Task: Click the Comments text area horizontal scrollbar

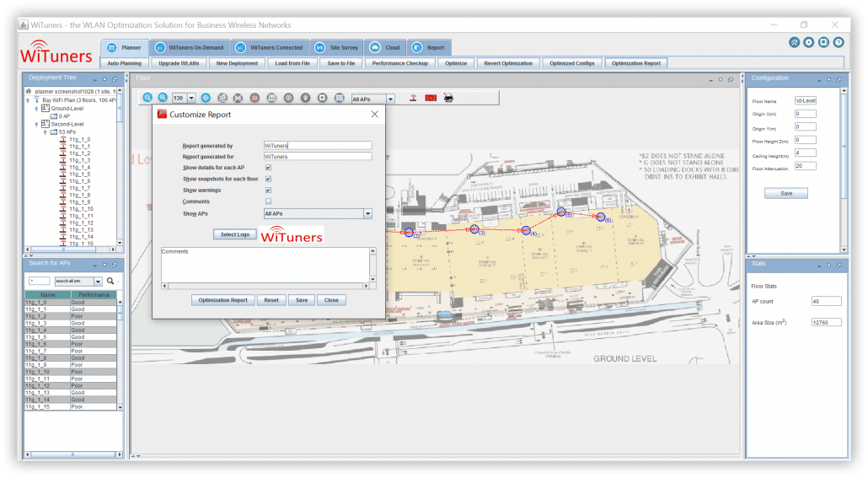Action: [x=265, y=287]
